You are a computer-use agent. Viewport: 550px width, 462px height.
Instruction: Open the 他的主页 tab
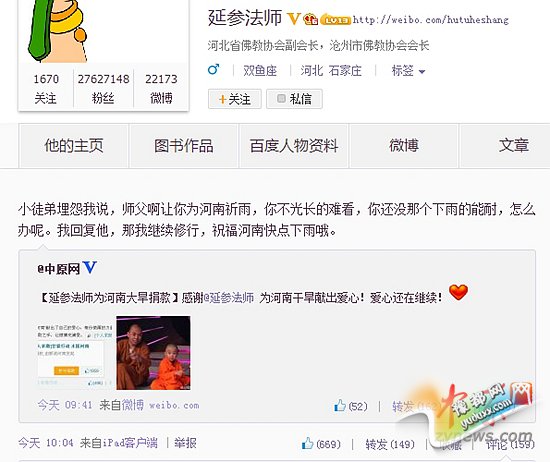(x=74, y=146)
